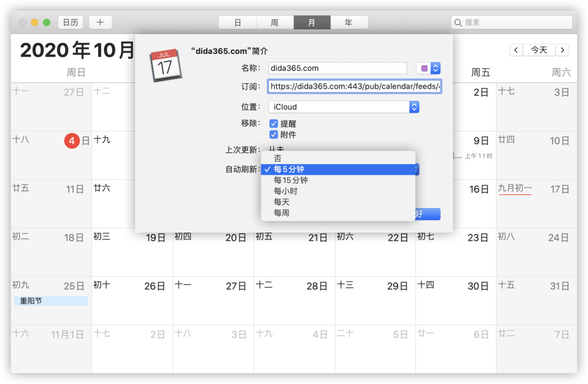The image size is (588, 384).
Task: Toggle the 提醒 alerts removal checkbox
Action: point(274,124)
